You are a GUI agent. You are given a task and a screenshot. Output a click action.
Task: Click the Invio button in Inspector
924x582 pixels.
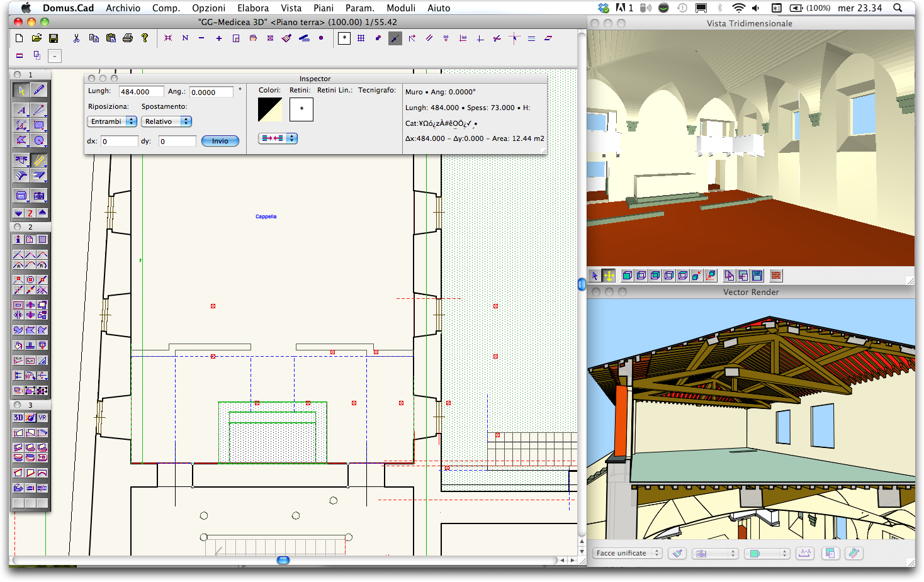pyautogui.click(x=220, y=141)
